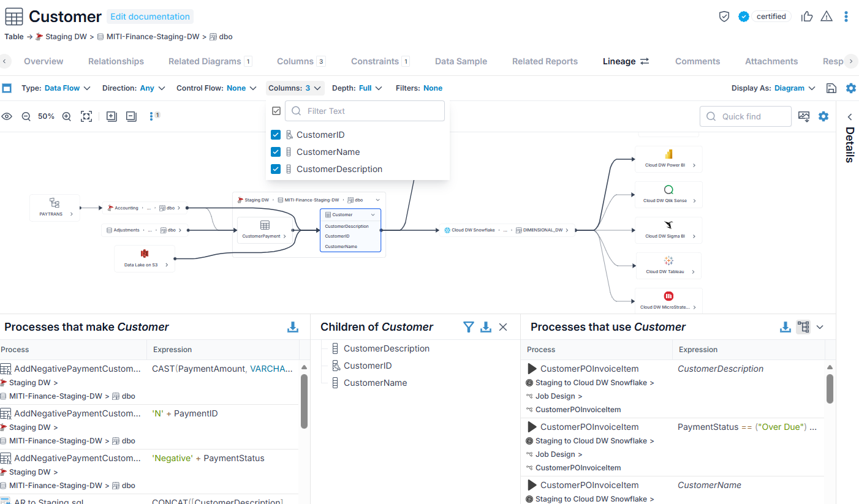Open the Data Sample tab
Viewport: 859px width, 504px height.
click(461, 61)
